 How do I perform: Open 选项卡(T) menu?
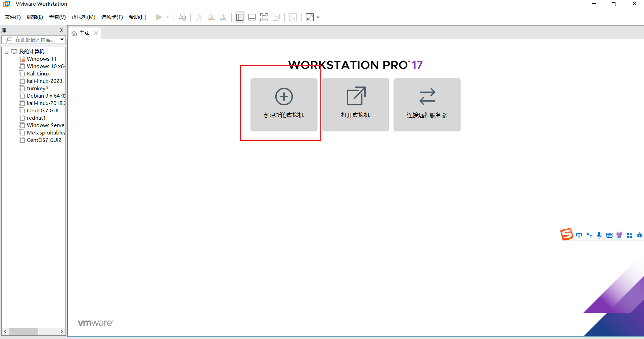pos(112,17)
